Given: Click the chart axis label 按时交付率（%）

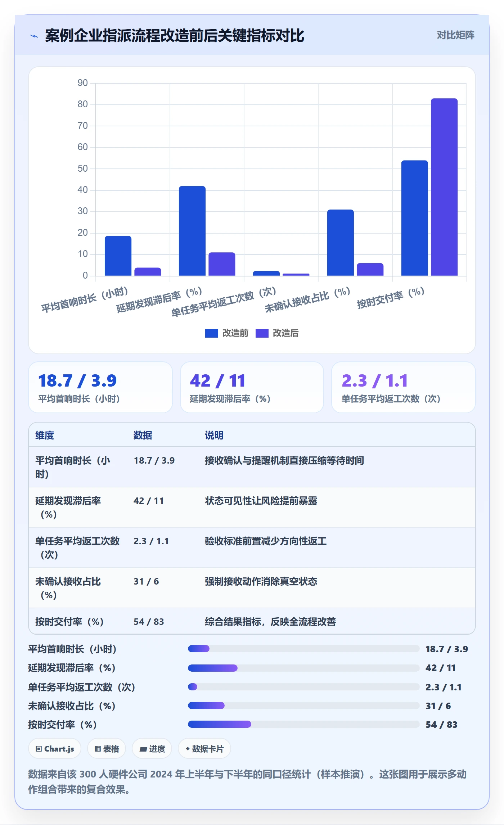Looking at the screenshot, I should 391,298.
